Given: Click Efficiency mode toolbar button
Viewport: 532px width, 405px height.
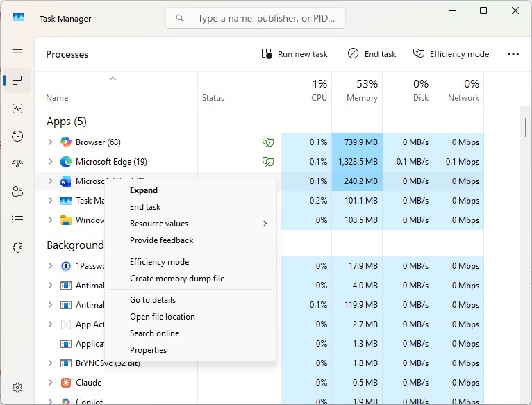Looking at the screenshot, I should 451,54.
